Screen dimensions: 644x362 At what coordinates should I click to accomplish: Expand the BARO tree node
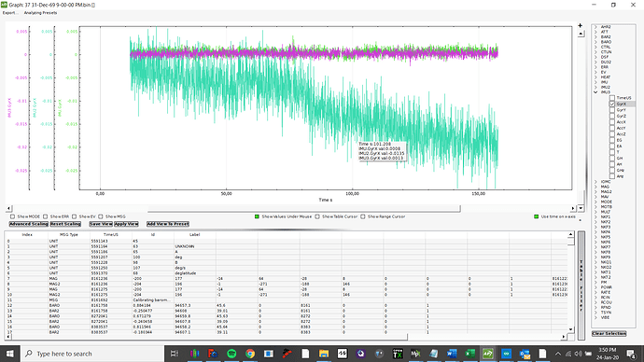click(x=595, y=42)
